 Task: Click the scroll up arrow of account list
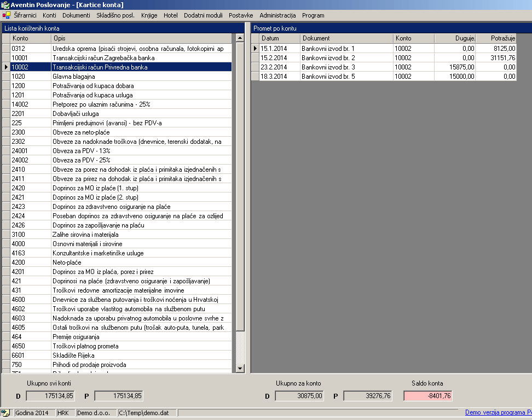(x=239, y=38)
